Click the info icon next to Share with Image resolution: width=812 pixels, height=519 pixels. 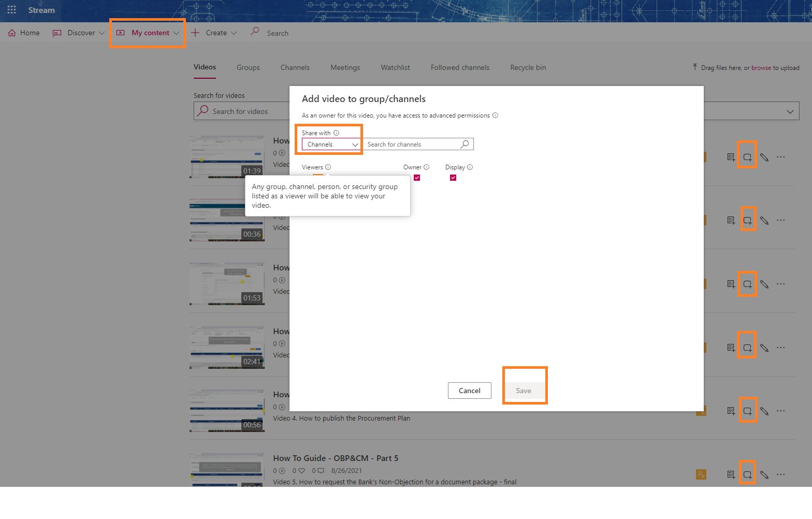[x=336, y=133]
